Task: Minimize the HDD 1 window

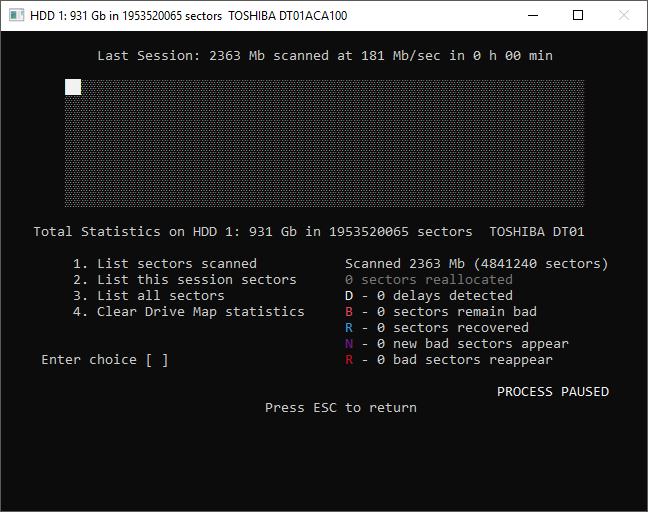Action: pyautogui.click(x=533, y=16)
